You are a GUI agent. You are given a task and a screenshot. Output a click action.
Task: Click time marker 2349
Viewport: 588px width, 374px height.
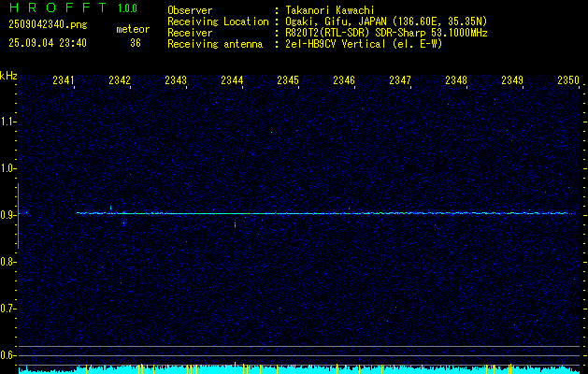pos(512,79)
